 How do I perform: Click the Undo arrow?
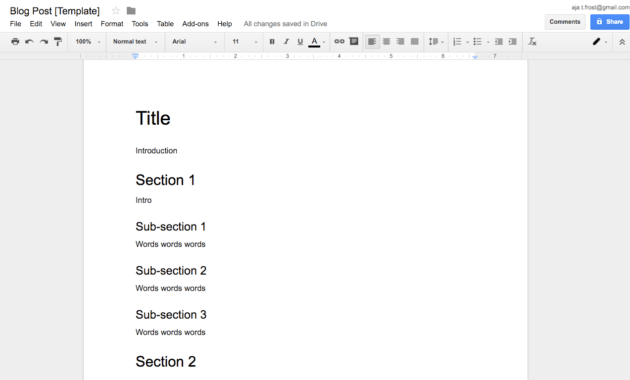coord(29,41)
